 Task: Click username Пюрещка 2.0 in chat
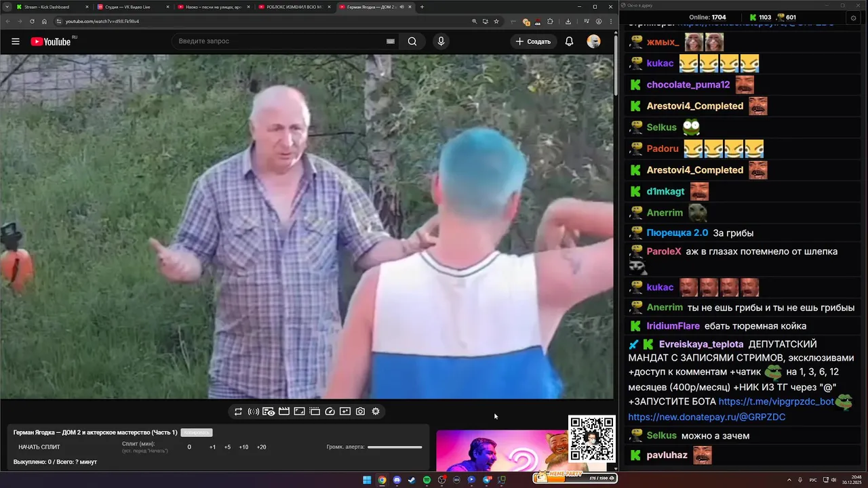click(x=677, y=232)
